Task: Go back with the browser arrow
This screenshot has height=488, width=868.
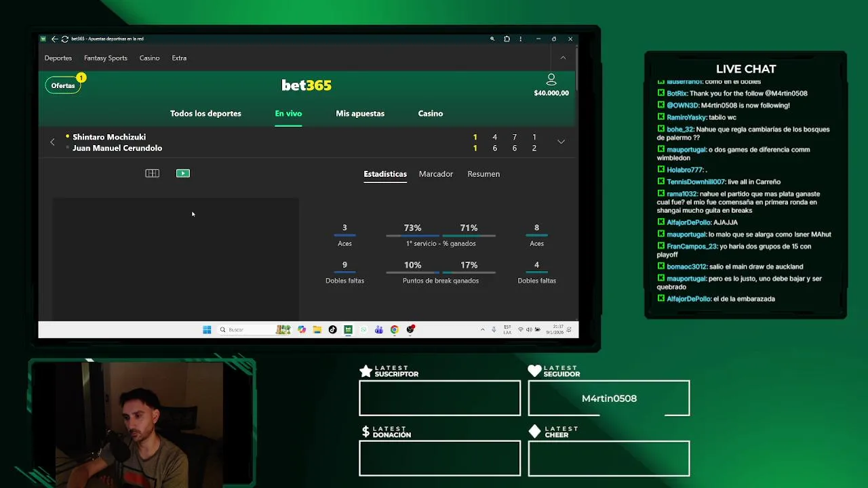Action: click(54, 39)
